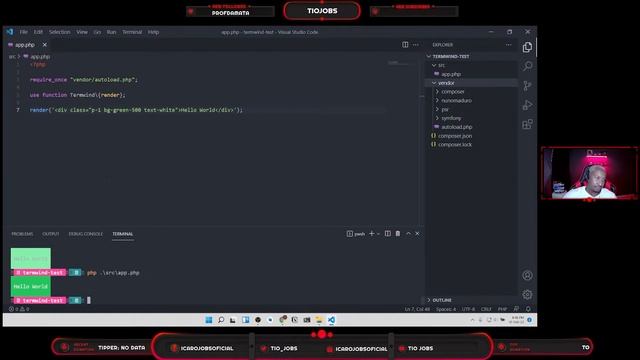Open the Selection menu
Screen dimensions: 640x360
60,32
